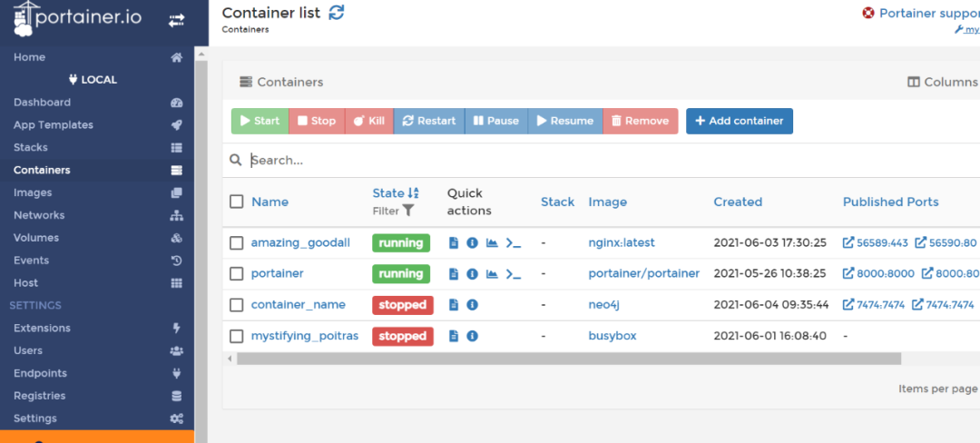This screenshot has width=980, height=443.
Task: Click the App Templates rocket icon
Action: [176, 125]
